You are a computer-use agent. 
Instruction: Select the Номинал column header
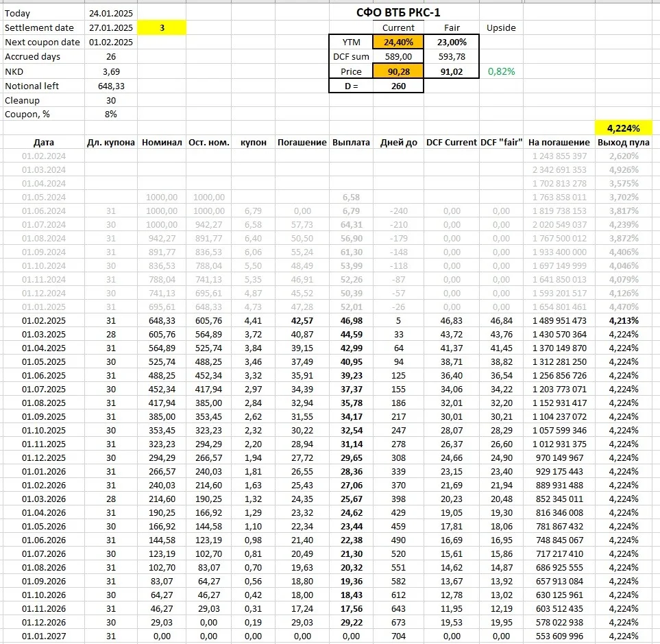point(162,143)
